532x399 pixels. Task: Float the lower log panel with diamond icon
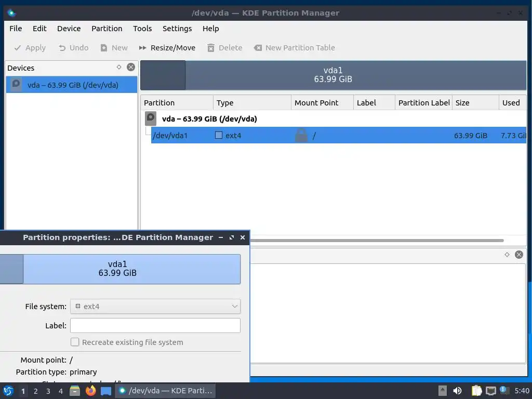(x=507, y=255)
